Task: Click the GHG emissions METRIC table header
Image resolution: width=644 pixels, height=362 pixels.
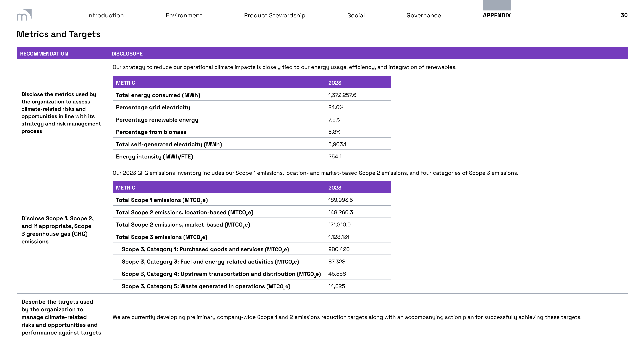Action: [x=126, y=188]
